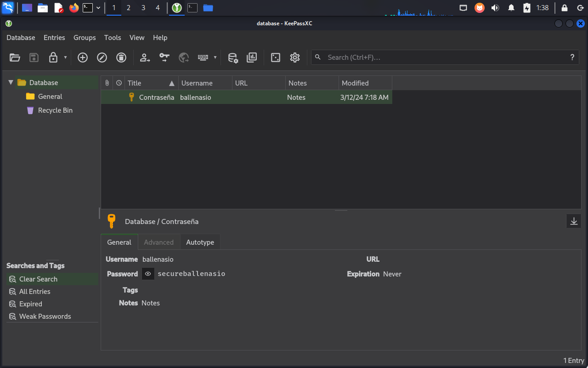Image resolution: width=588 pixels, height=368 pixels.
Task: Open search help question mark
Action: pos(572,57)
